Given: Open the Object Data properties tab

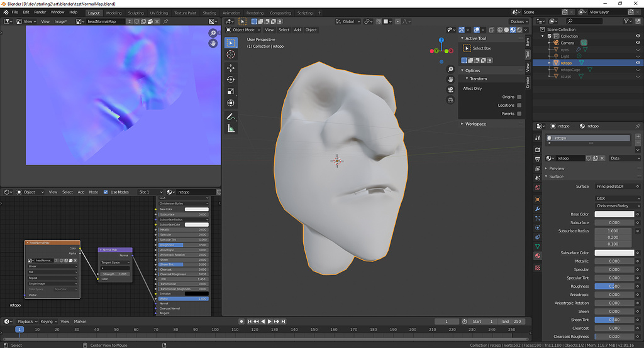Looking at the screenshot, I should pos(538,246).
